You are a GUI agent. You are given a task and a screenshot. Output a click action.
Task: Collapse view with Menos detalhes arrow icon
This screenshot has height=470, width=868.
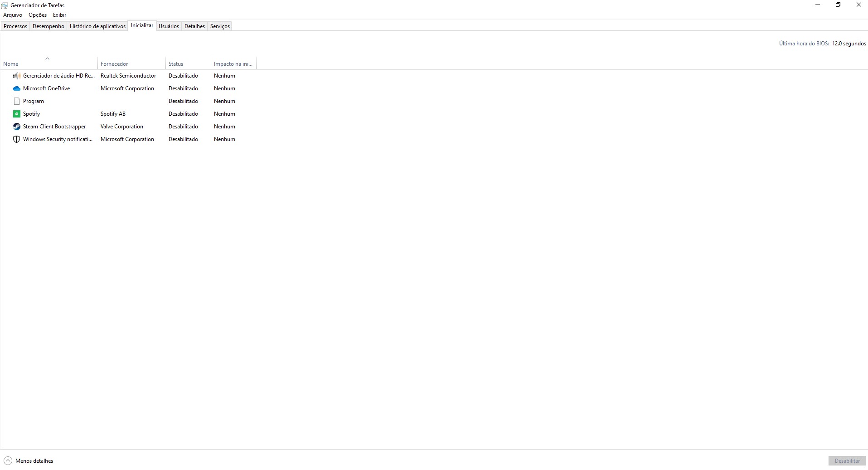pyautogui.click(x=8, y=461)
